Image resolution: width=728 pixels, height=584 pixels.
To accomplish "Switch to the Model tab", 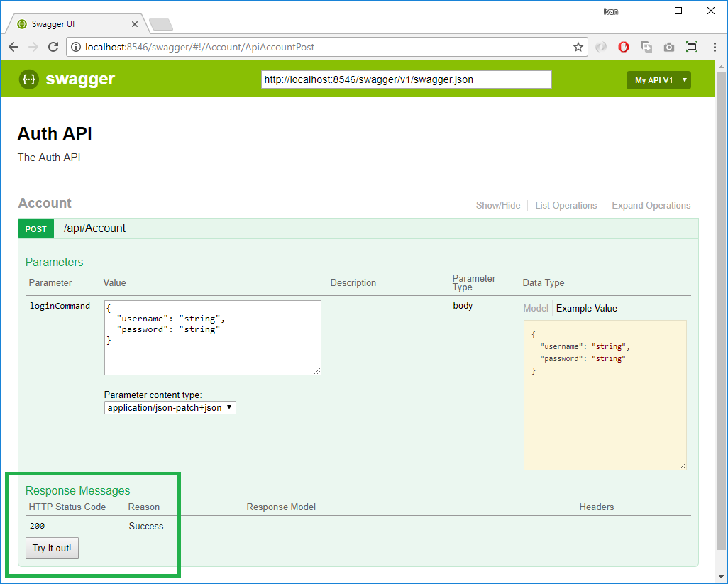I will [x=536, y=309].
